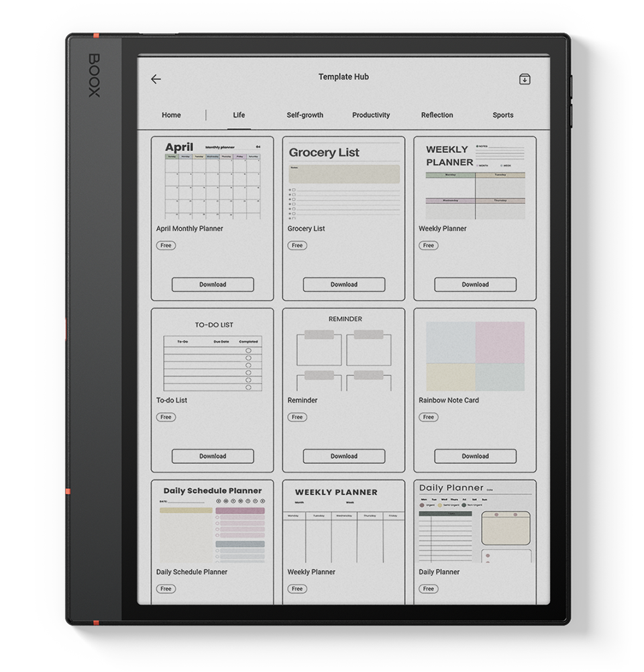Click the Free tag under Rainbow Note Card
Screen dimensions: 644x672
(428, 417)
